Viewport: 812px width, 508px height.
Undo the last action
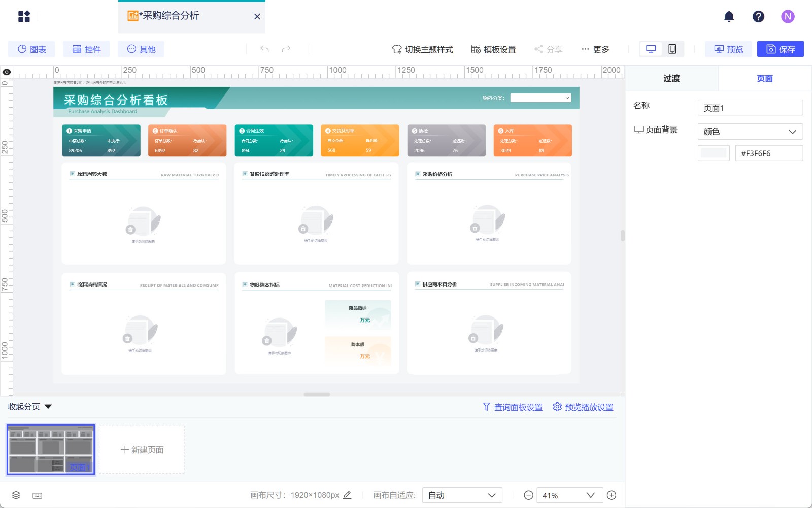264,49
